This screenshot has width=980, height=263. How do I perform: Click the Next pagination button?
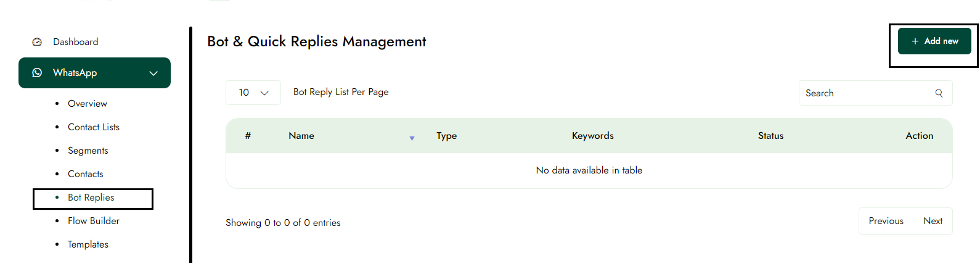pos(933,221)
